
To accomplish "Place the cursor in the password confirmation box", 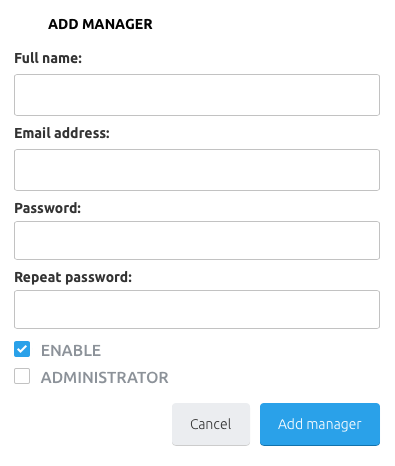I will [x=197, y=309].
